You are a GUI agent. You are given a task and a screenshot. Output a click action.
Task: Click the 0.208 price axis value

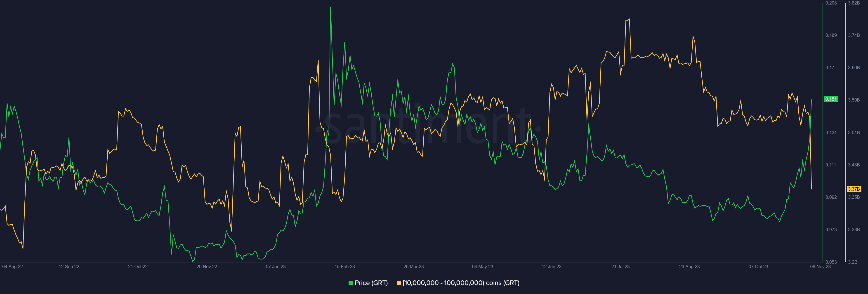tap(831, 3)
